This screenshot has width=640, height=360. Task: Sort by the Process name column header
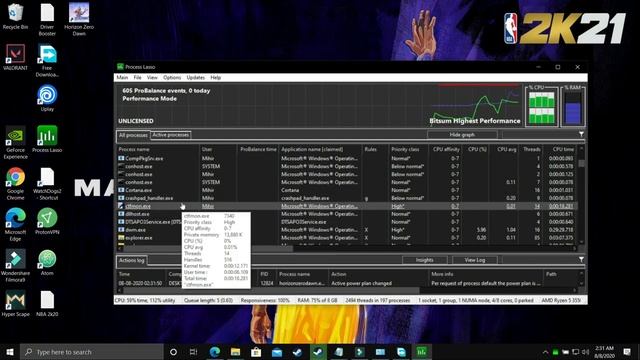click(158, 149)
